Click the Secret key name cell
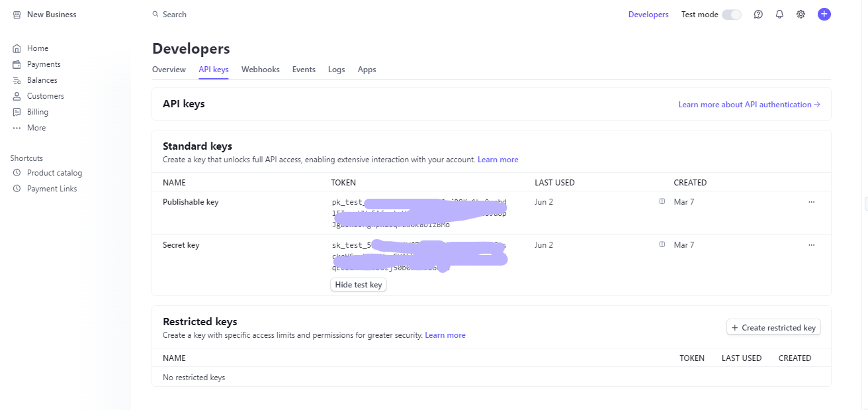 click(x=181, y=245)
